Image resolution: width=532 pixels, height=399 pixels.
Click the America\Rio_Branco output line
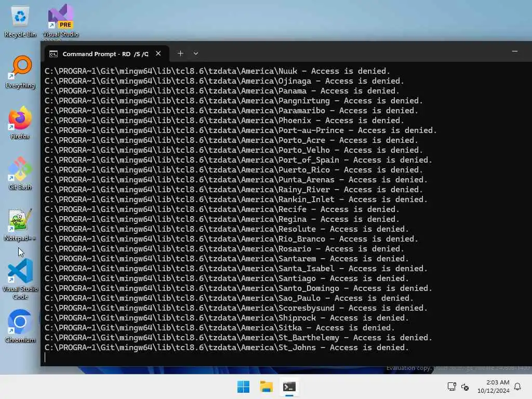pos(231,239)
